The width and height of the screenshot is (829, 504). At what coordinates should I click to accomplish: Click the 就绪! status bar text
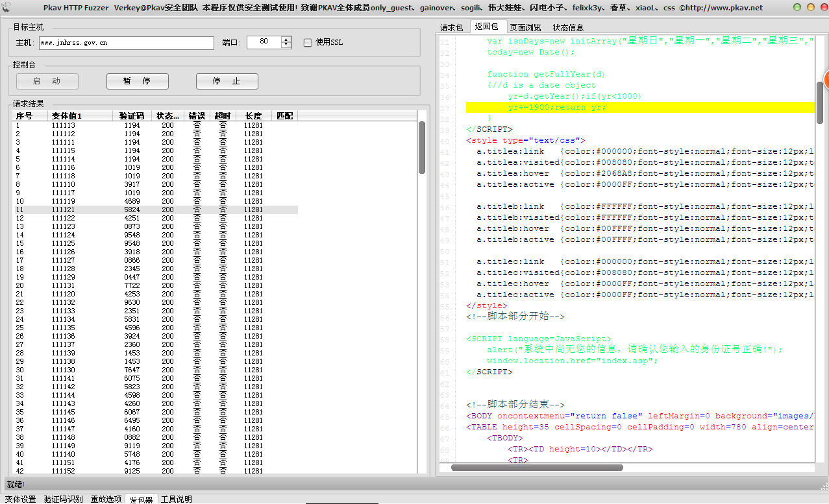(16, 485)
